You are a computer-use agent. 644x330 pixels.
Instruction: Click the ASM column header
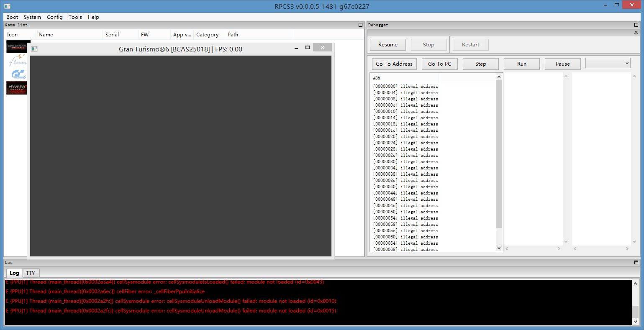coord(404,78)
